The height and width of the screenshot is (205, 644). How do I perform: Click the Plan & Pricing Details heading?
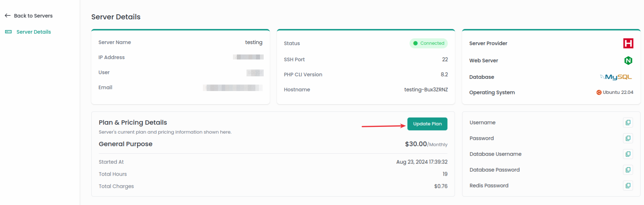click(x=133, y=123)
